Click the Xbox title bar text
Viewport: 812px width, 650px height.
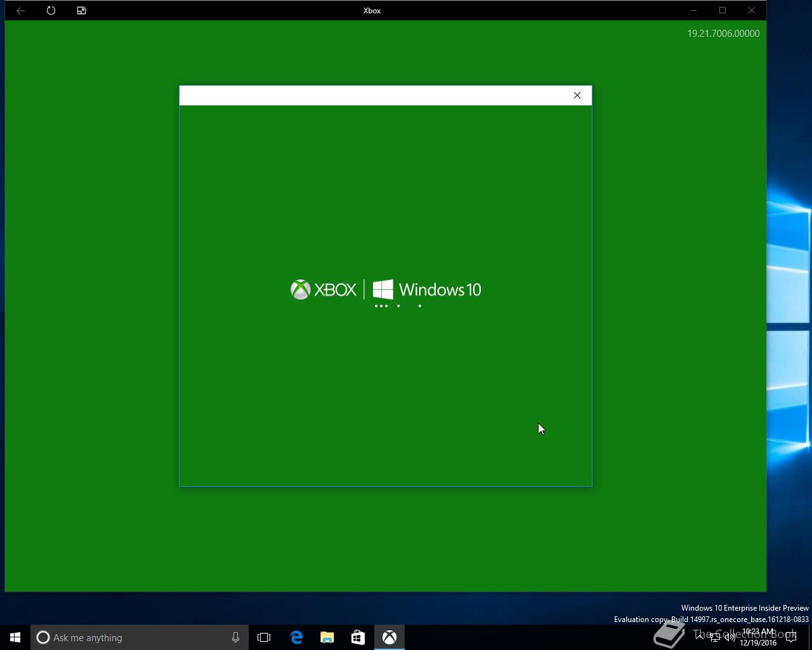[372, 10]
